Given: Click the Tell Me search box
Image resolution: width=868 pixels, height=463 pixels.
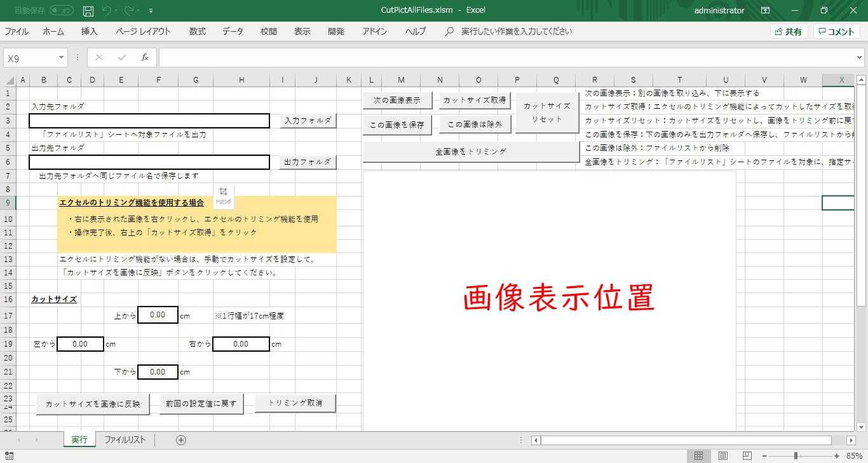Looking at the screenshot, I should (x=517, y=31).
